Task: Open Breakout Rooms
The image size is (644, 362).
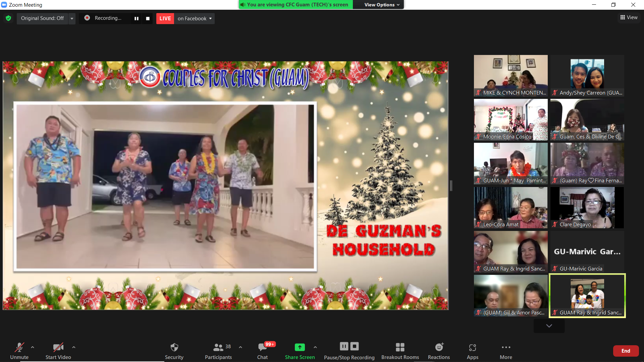Action: (400, 351)
